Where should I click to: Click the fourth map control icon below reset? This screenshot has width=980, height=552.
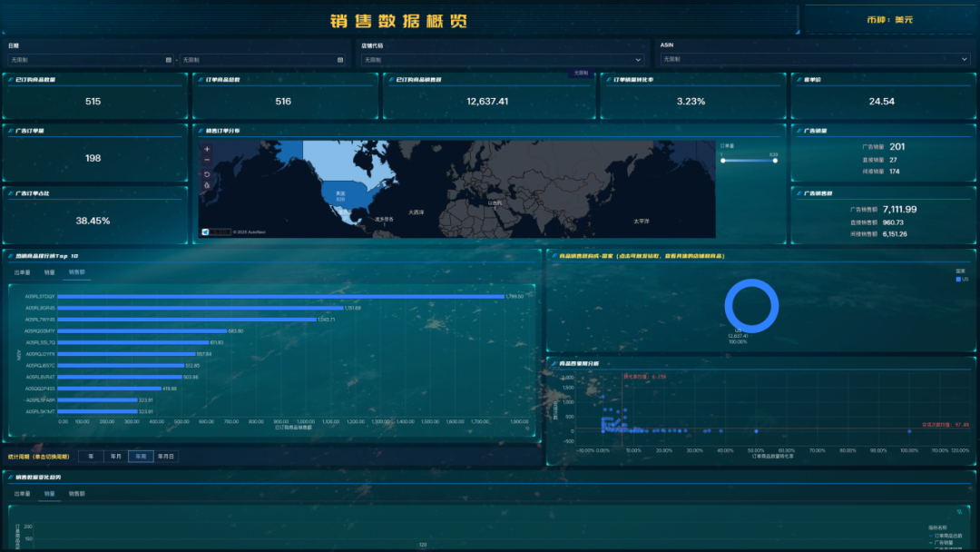coord(207,186)
